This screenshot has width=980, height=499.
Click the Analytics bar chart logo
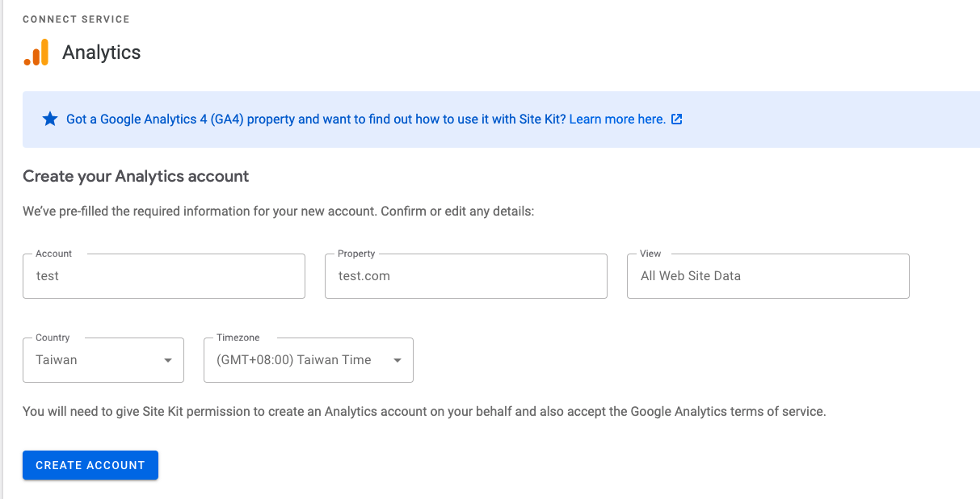tap(36, 52)
